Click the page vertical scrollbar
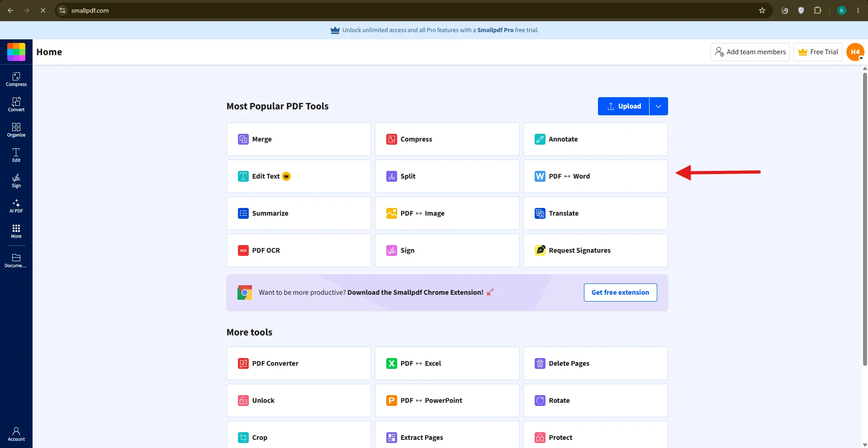The image size is (868, 448). [x=865, y=219]
